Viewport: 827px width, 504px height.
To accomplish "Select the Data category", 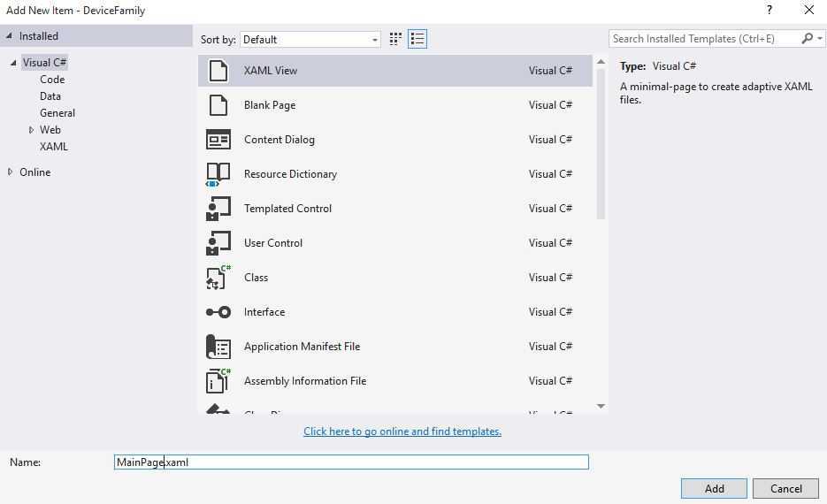I will click(x=50, y=96).
